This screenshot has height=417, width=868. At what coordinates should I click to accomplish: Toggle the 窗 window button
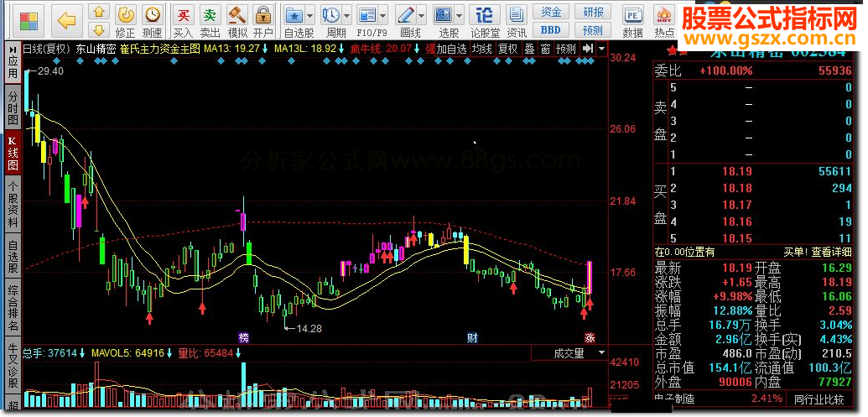tap(545, 48)
